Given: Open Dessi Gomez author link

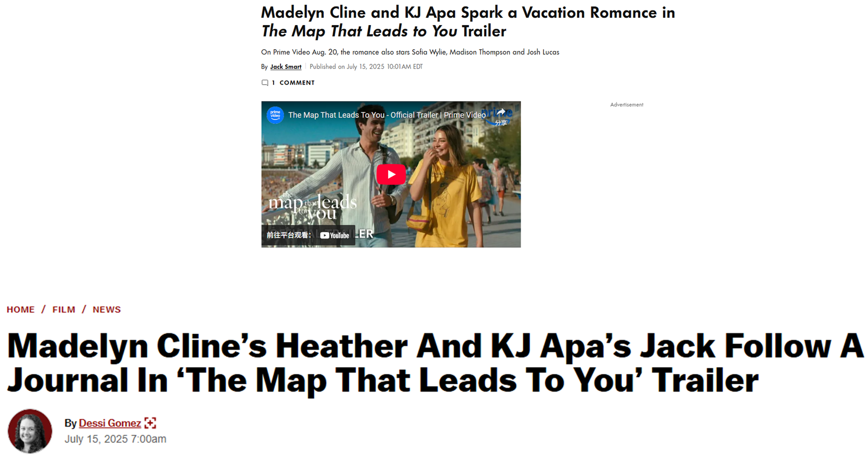Looking at the screenshot, I should tap(110, 423).
